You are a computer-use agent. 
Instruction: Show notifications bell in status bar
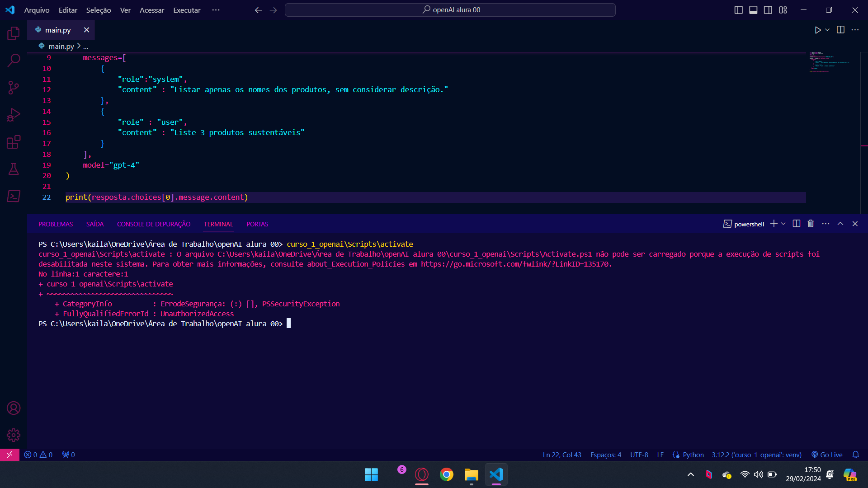(855, 455)
